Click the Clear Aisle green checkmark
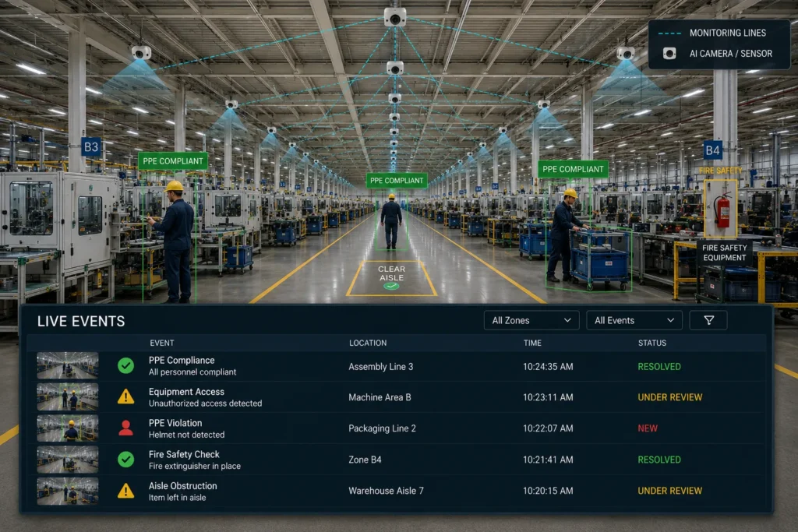 click(391, 287)
